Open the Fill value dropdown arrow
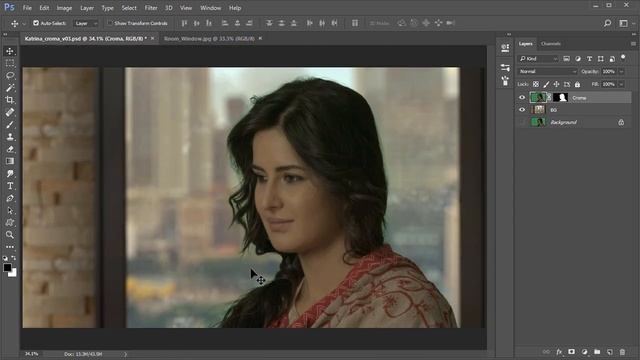640x360 pixels. point(621,84)
